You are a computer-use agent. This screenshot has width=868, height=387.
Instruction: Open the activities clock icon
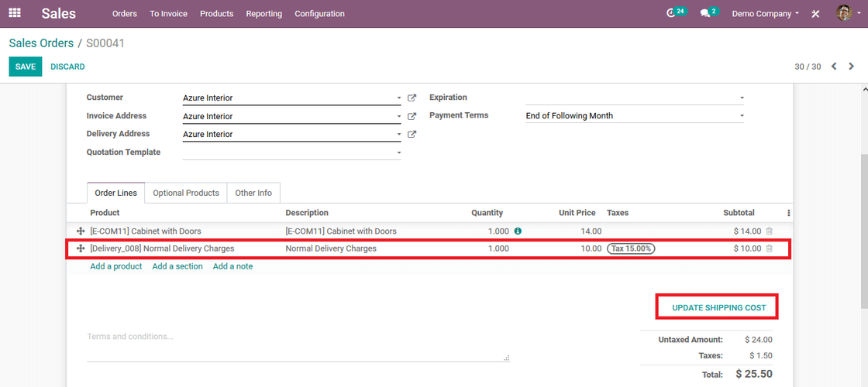(671, 13)
